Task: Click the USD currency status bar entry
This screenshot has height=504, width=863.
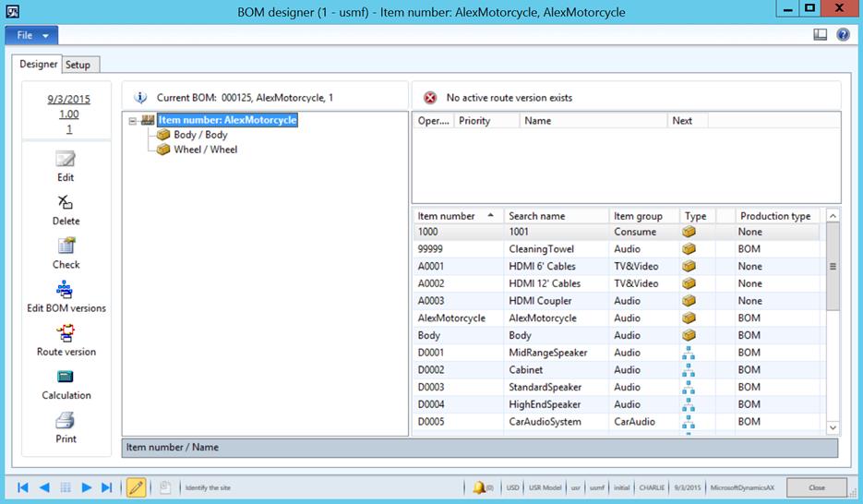Action: click(512, 487)
